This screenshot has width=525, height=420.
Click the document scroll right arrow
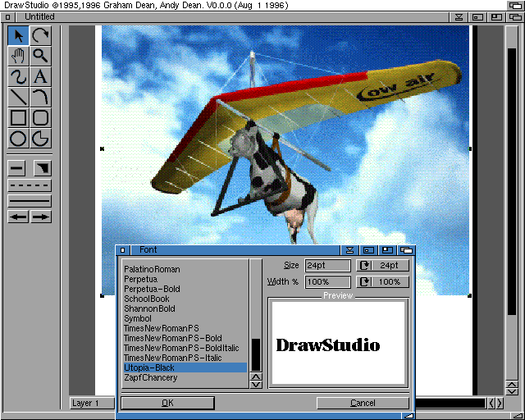[500, 403]
